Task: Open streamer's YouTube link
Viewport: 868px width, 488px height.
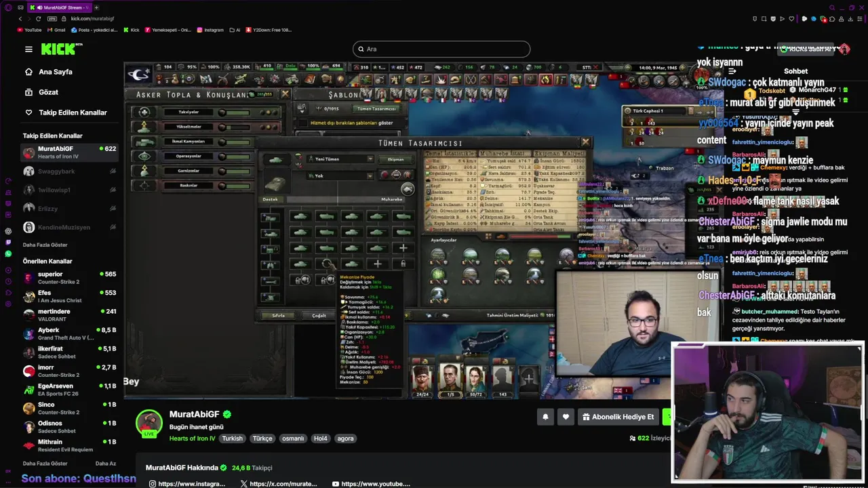Action: click(371, 484)
